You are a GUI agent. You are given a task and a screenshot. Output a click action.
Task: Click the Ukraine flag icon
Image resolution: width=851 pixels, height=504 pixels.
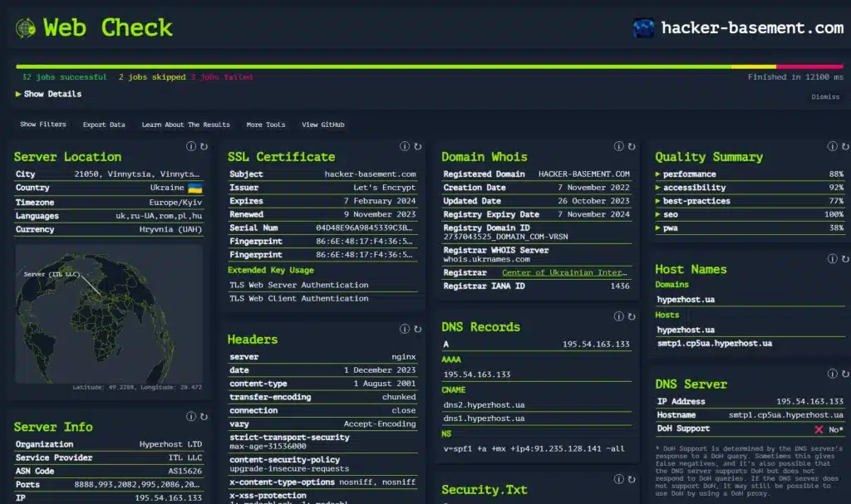coord(194,188)
